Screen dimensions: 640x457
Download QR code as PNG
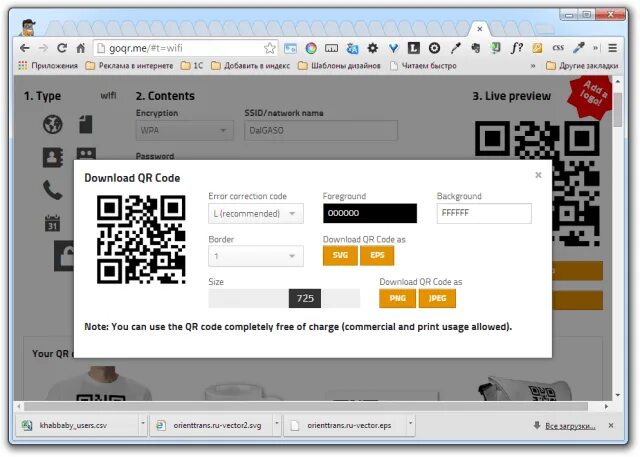[398, 298]
